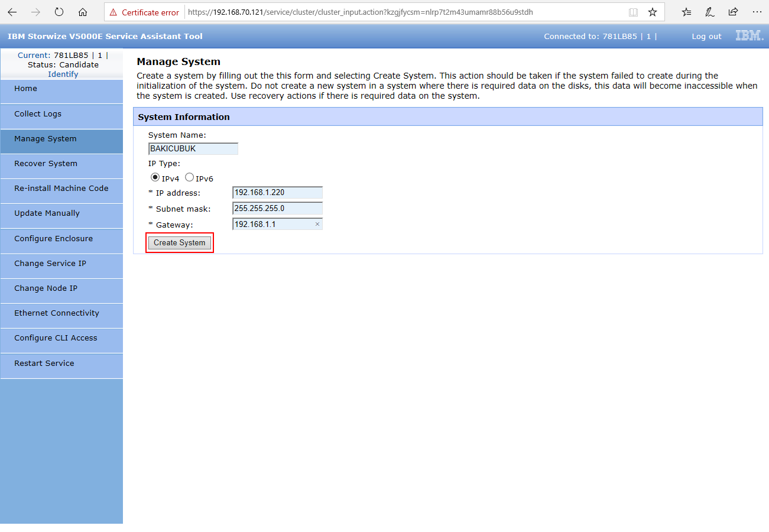Refresh the page with reload icon

[59, 12]
